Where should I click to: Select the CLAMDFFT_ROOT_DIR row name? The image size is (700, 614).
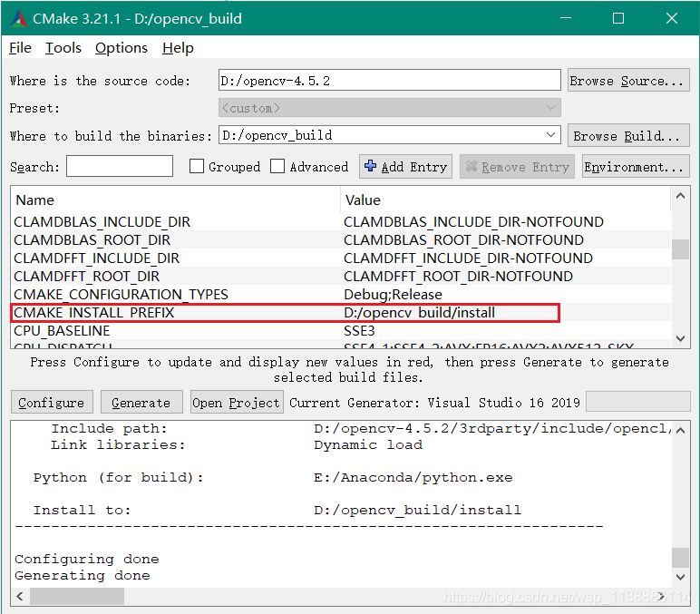point(87,277)
